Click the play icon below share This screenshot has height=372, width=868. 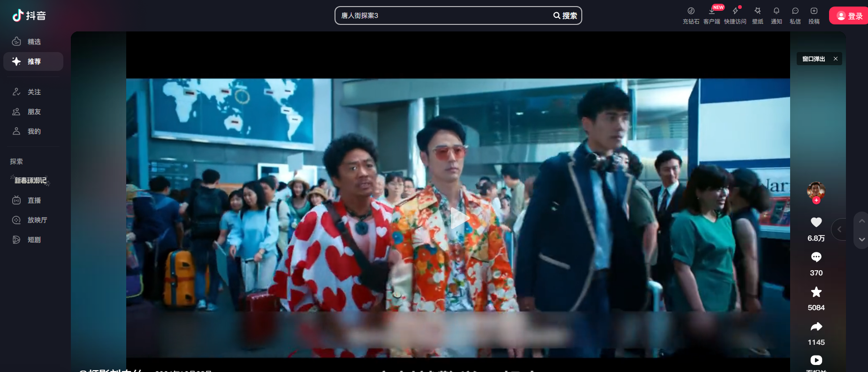[816, 360]
